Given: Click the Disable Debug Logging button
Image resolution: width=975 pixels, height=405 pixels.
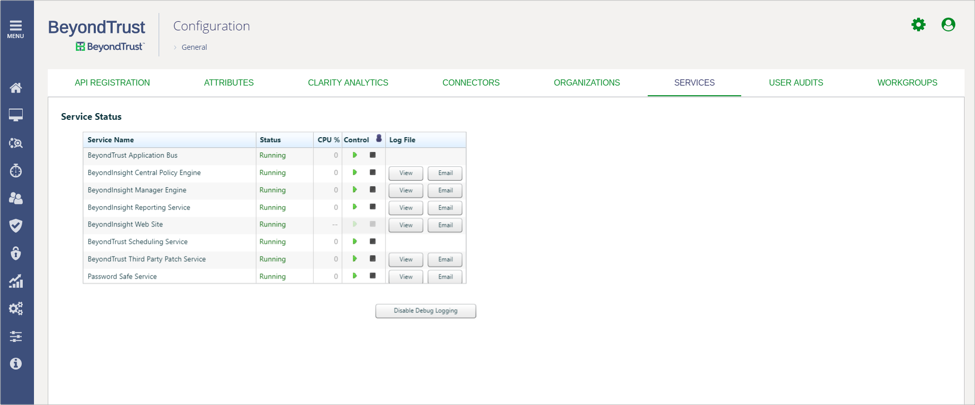Looking at the screenshot, I should (x=425, y=311).
